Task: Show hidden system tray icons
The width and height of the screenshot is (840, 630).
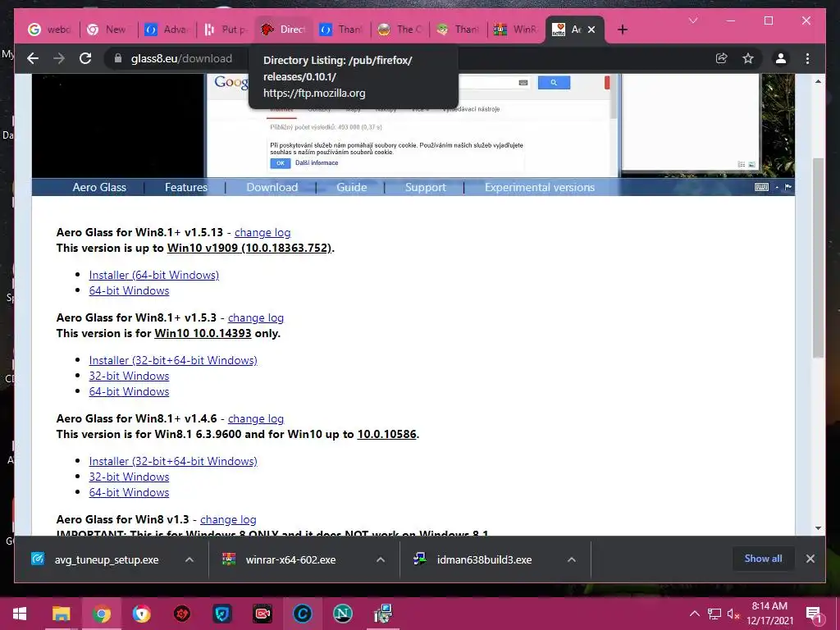Action: 694,614
